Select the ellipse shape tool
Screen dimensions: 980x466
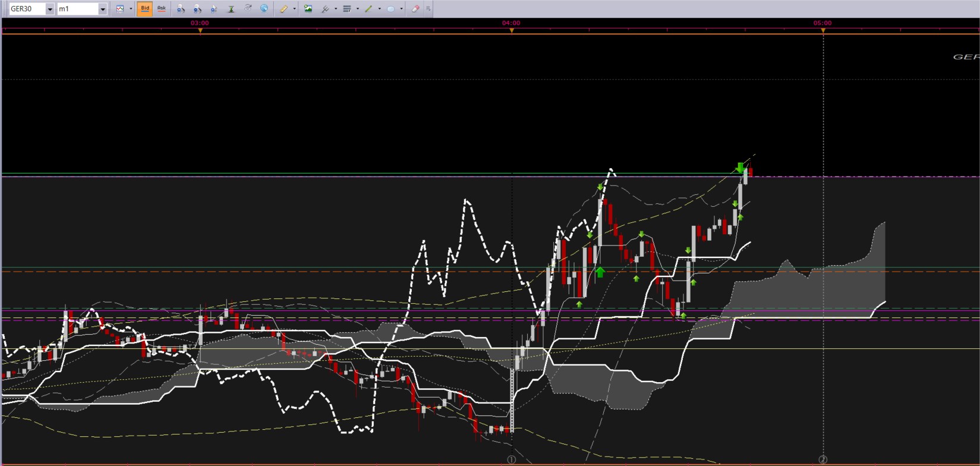pos(391,9)
